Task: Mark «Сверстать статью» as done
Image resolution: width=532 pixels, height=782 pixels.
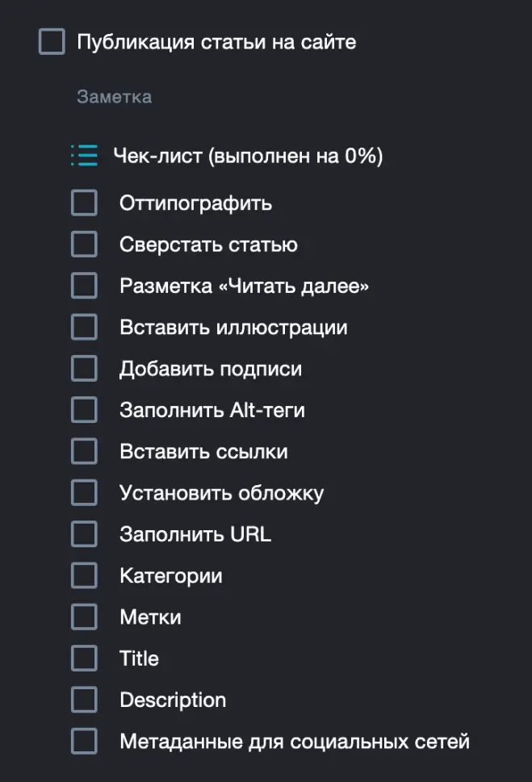Action: 83,244
